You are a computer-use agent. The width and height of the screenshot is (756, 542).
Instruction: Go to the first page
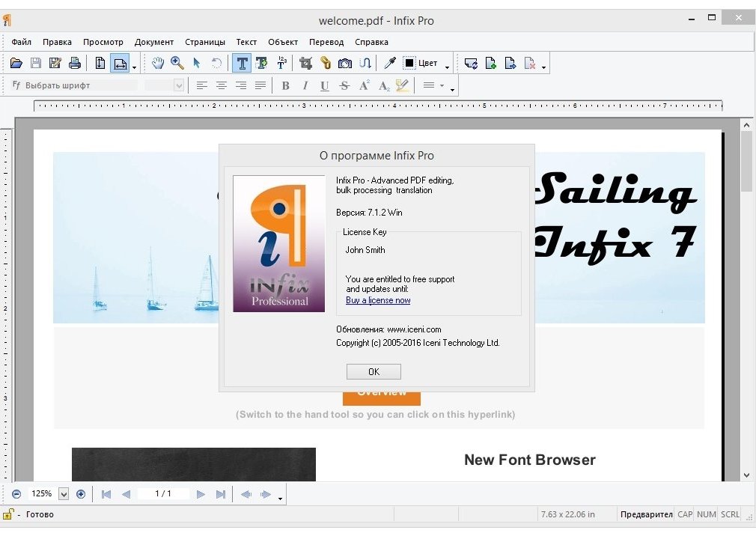tap(106, 494)
